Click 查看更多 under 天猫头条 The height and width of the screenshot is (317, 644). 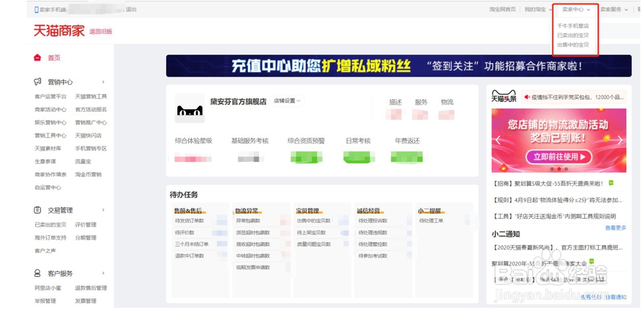pos(616,228)
